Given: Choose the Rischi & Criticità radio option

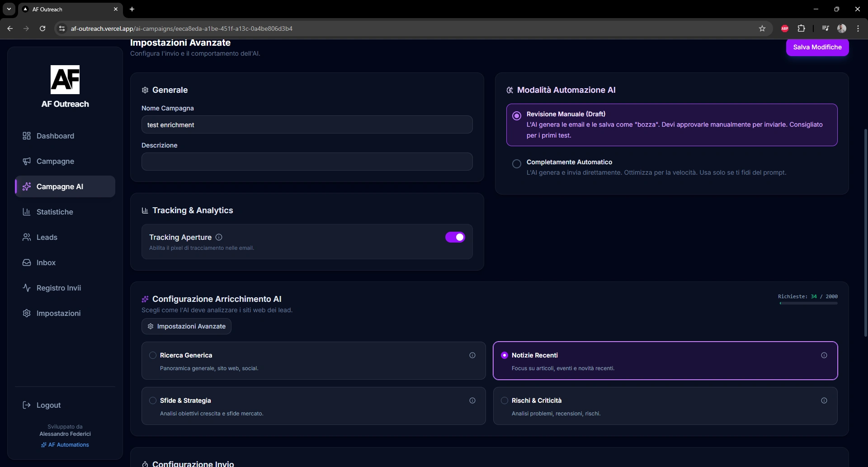Looking at the screenshot, I should [505, 400].
